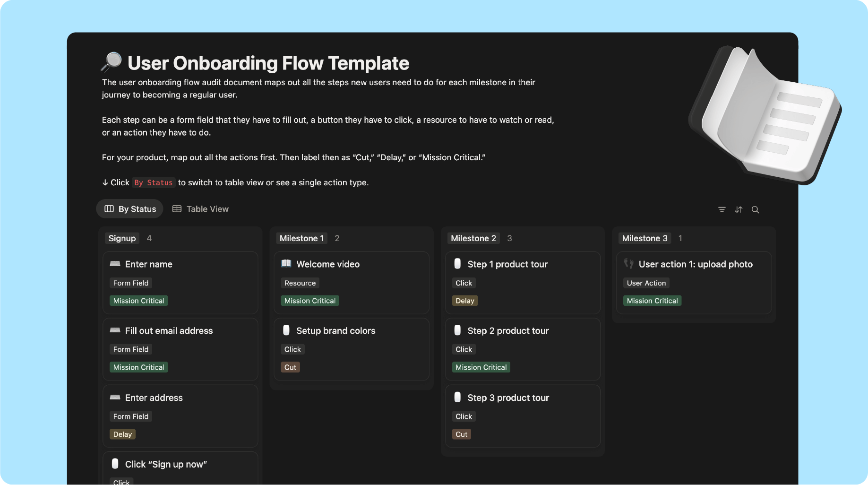Click the sort arrows icon

[x=739, y=209]
